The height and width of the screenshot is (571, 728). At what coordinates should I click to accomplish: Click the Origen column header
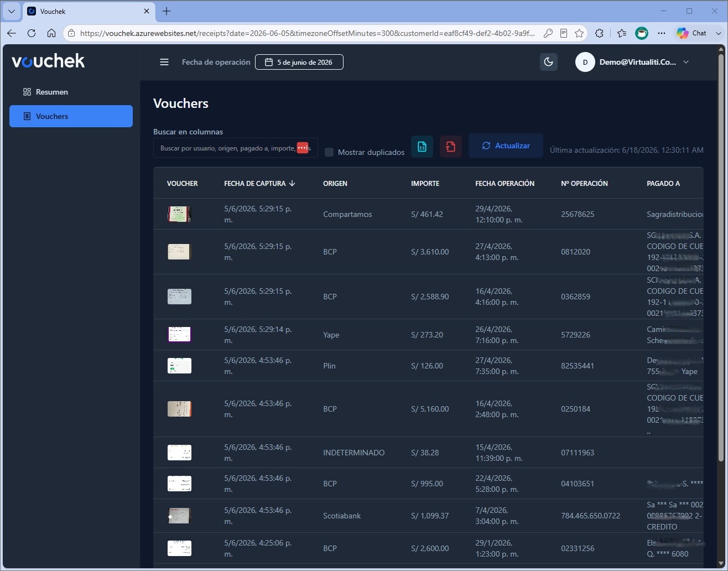coord(335,183)
